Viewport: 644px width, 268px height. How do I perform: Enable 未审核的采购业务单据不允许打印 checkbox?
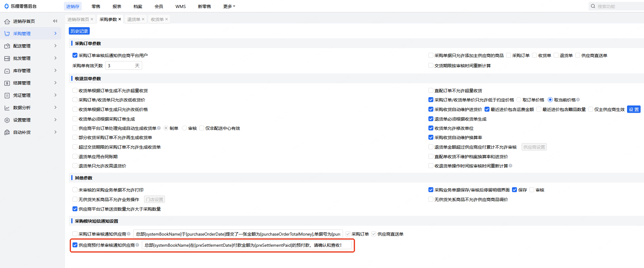pyautogui.click(x=75, y=190)
